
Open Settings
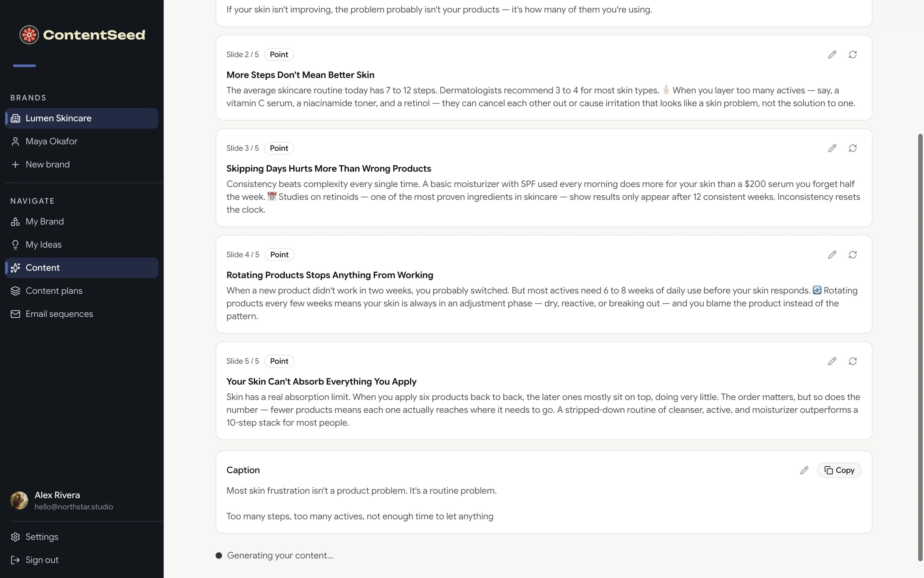[x=82, y=537]
